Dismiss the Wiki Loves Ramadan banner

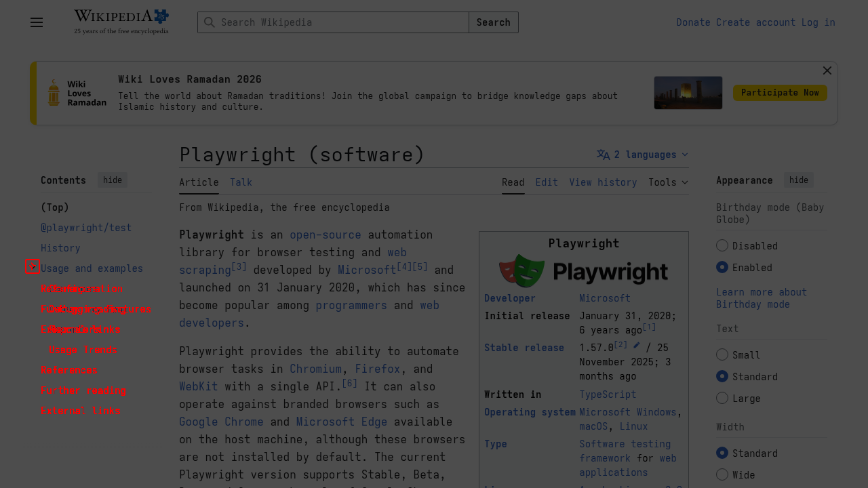pos(827,70)
